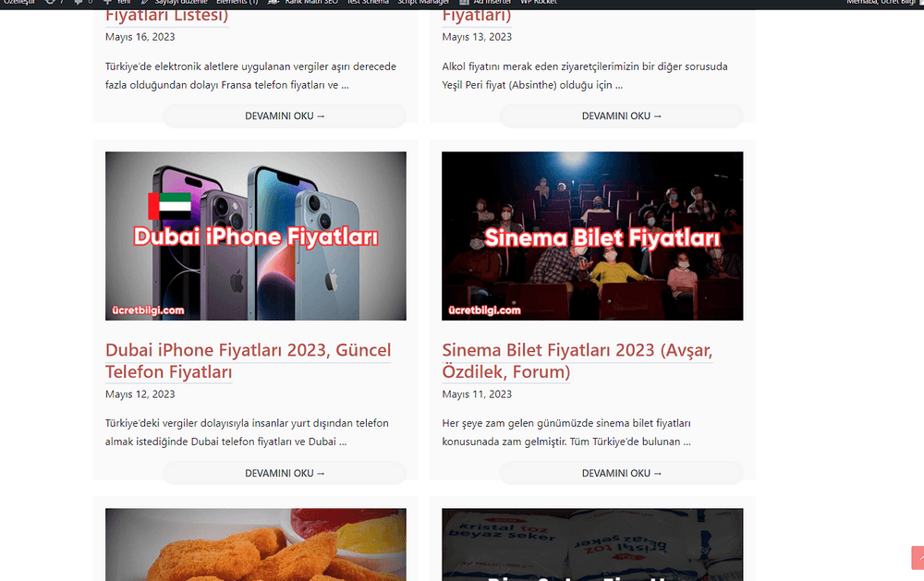
Task: Open the chicken nuggets post thumbnail
Action: pyautogui.click(x=256, y=544)
